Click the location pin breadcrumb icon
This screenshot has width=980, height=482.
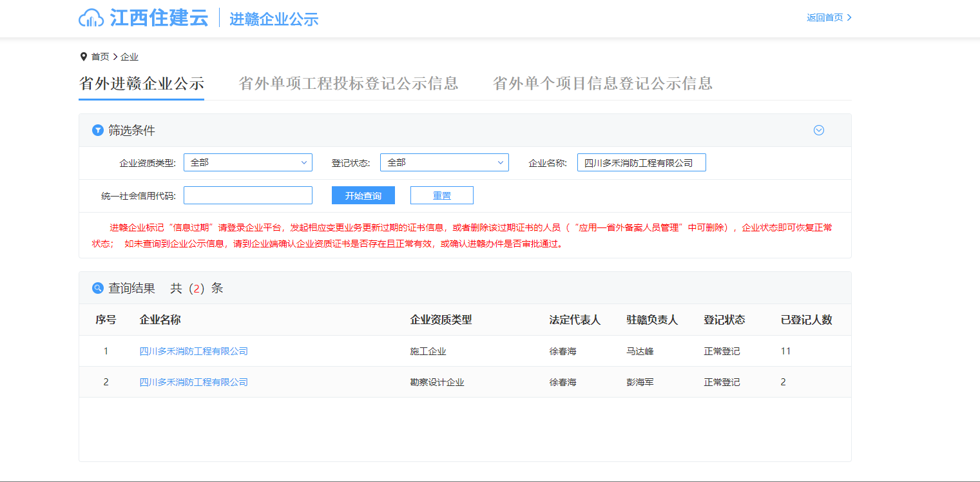point(83,57)
